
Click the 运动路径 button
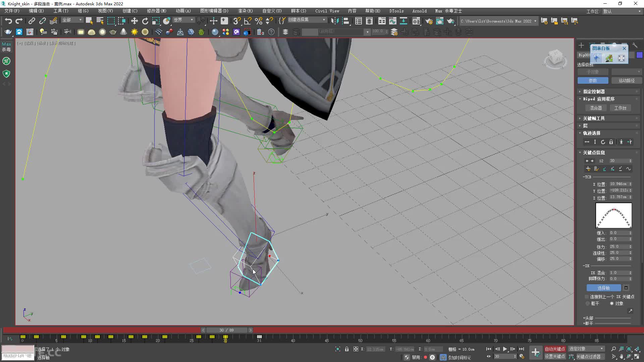click(x=627, y=80)
